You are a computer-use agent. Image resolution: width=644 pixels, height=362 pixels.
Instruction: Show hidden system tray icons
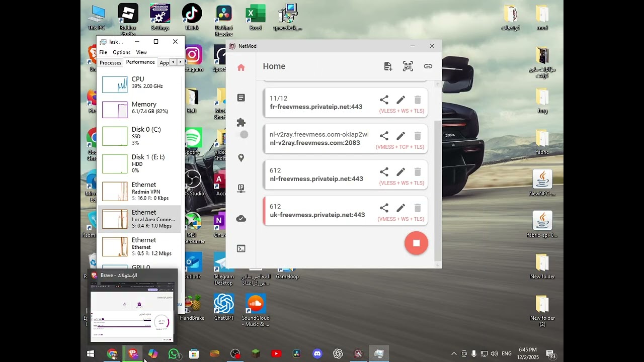pyautogui.click(x=454, y=354)
